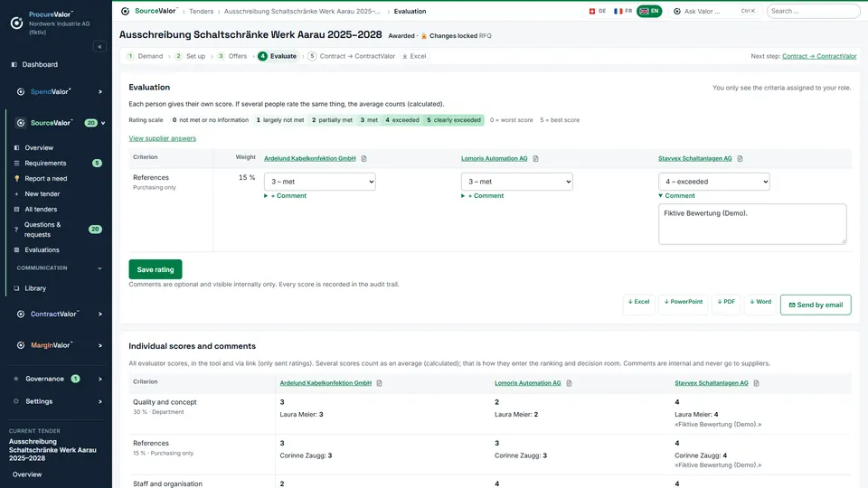Open All tenders in sidebar

click(x=41, y=210)
